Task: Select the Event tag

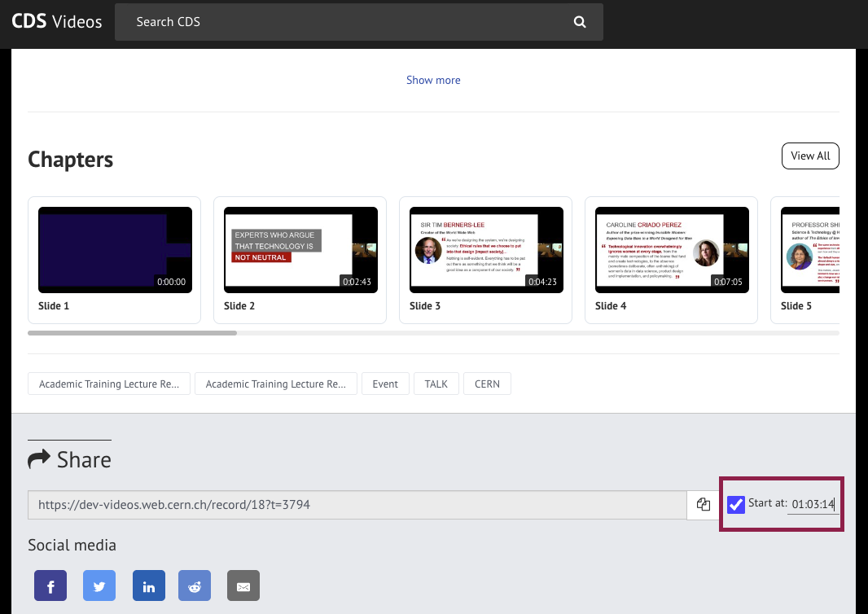Action: [385, 384]
